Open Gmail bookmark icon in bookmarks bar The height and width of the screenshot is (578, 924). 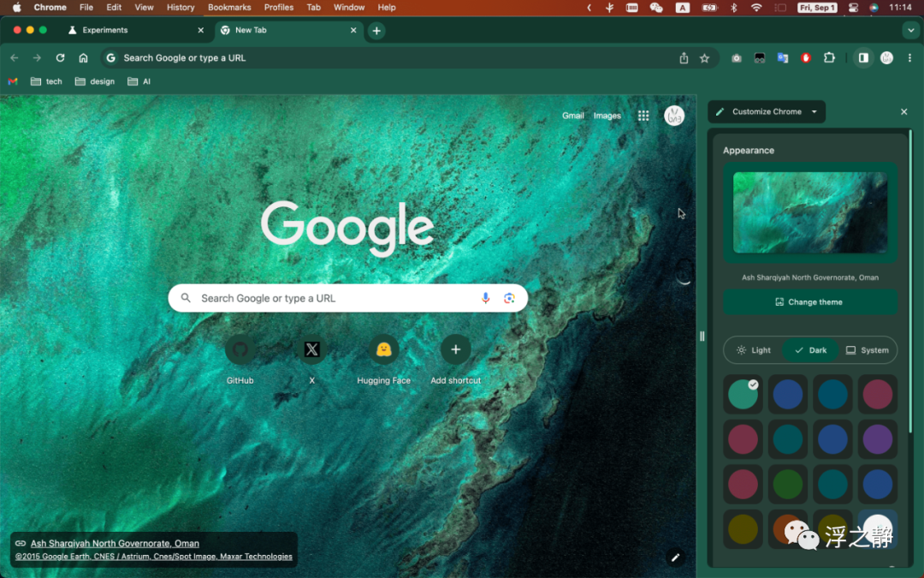(13, 81)
